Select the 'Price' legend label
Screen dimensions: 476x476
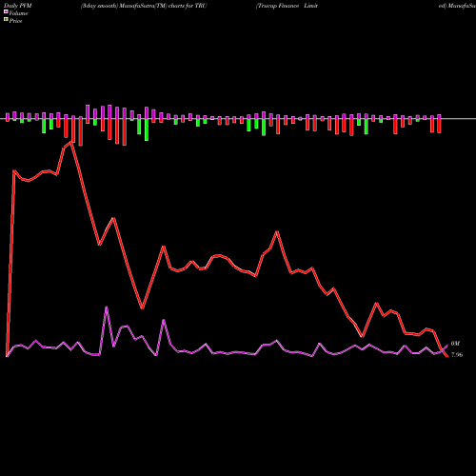click(x=15, y=21)
